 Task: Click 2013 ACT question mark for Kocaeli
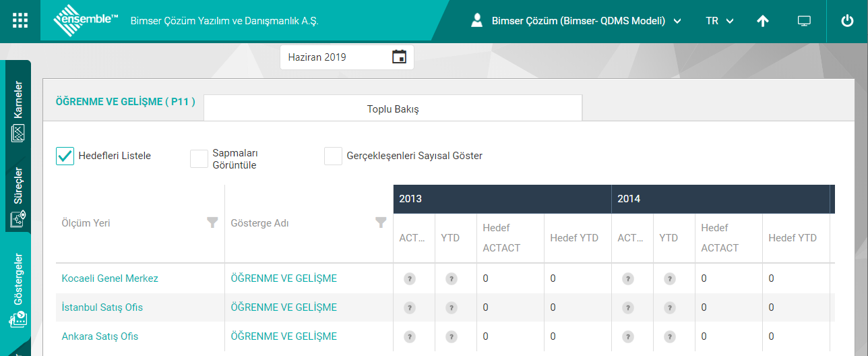(409, 278)
